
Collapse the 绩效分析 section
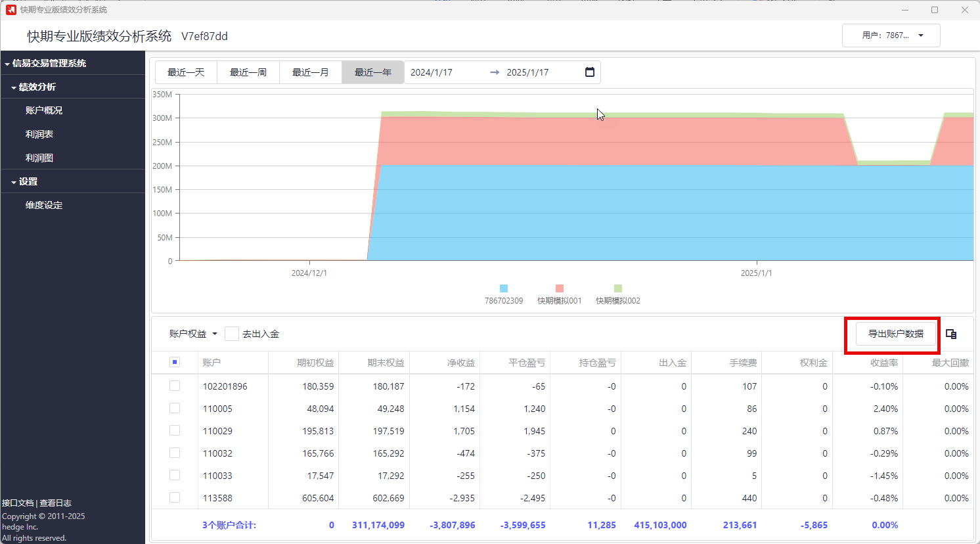click(x=14, y=87)
